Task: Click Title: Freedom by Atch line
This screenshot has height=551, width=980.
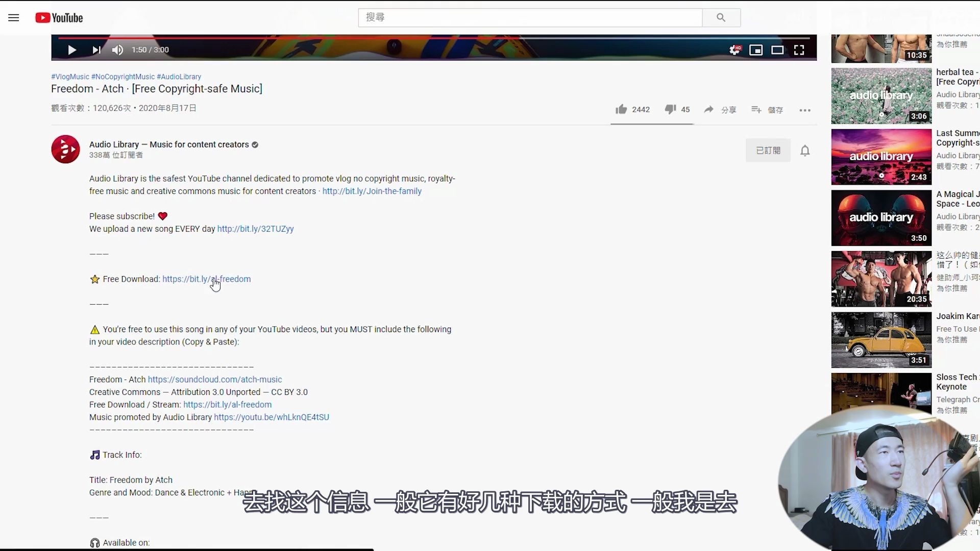Action: coord(131,480)
